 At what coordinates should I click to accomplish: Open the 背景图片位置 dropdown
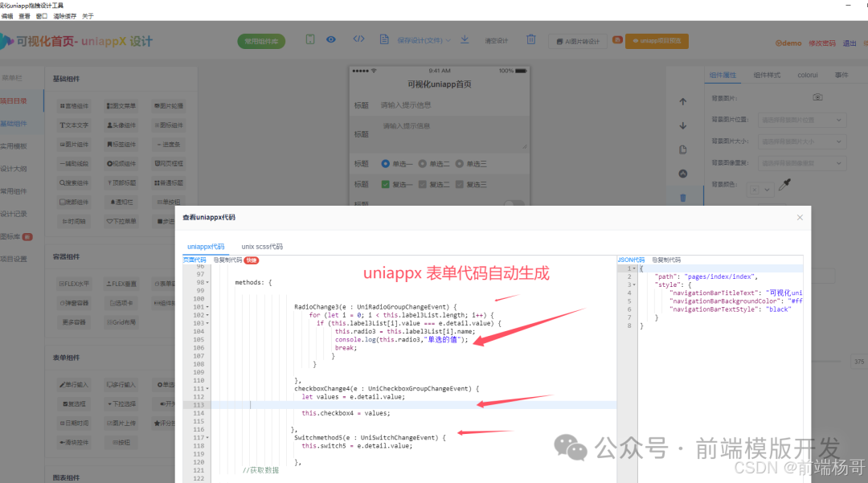[802, 120]
